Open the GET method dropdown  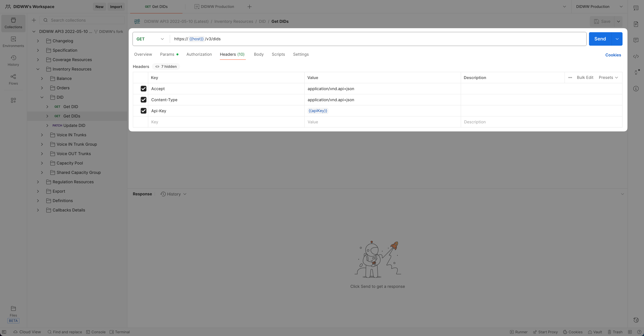click(x=150, y=39)
